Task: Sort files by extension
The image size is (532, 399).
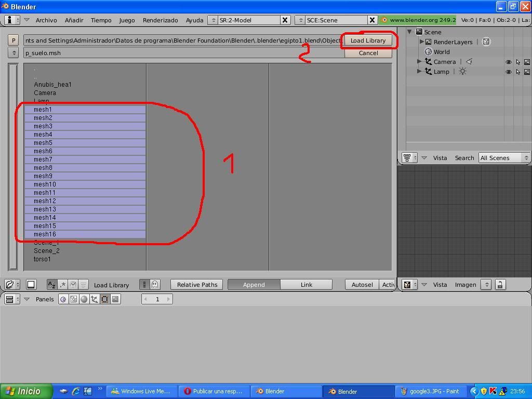Action: click(x=62, y=284)
